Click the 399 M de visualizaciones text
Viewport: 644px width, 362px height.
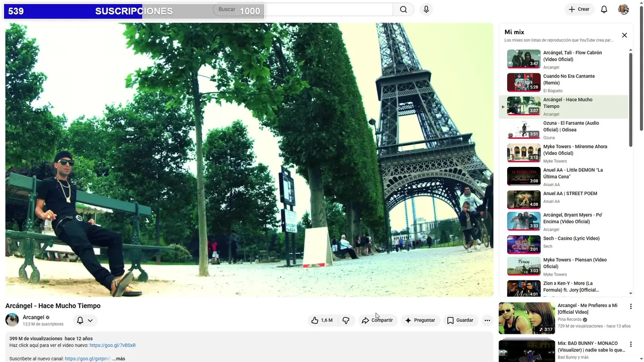pyautogui.click(x=36, y=338)
